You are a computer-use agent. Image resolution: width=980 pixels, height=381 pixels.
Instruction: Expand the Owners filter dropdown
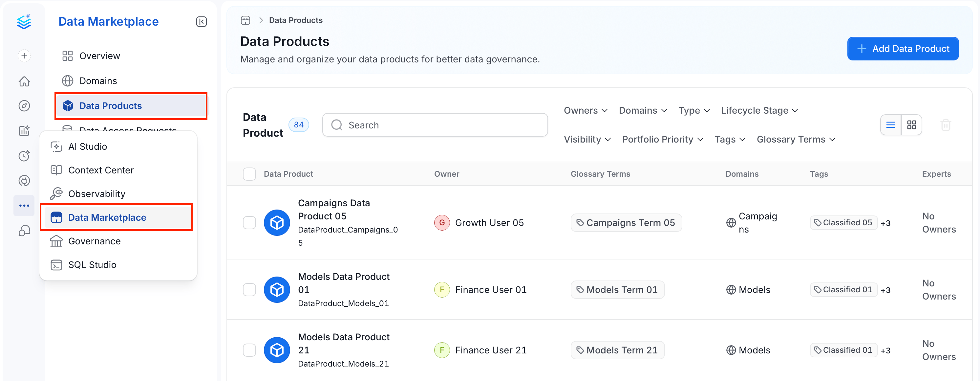coord(586,110)
